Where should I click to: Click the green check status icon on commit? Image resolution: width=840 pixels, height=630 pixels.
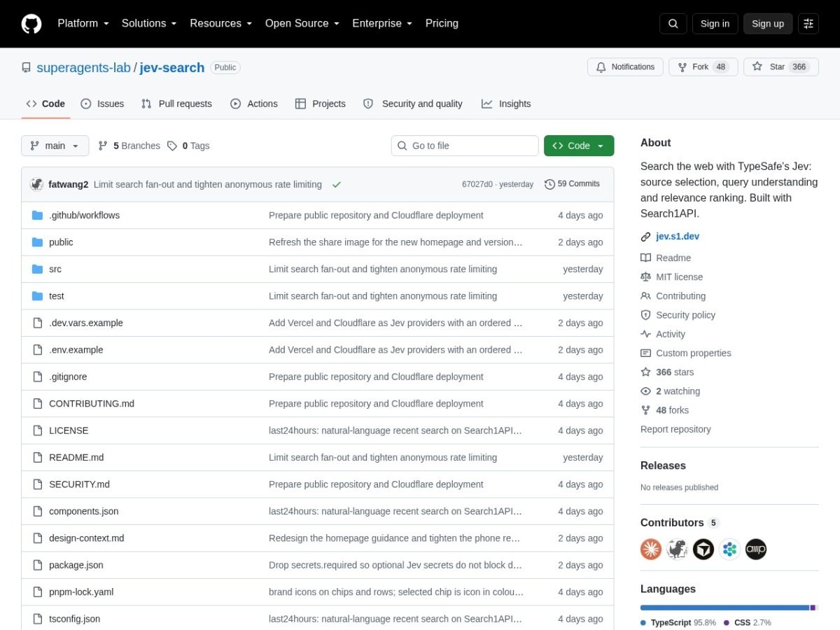click(337, 185)
